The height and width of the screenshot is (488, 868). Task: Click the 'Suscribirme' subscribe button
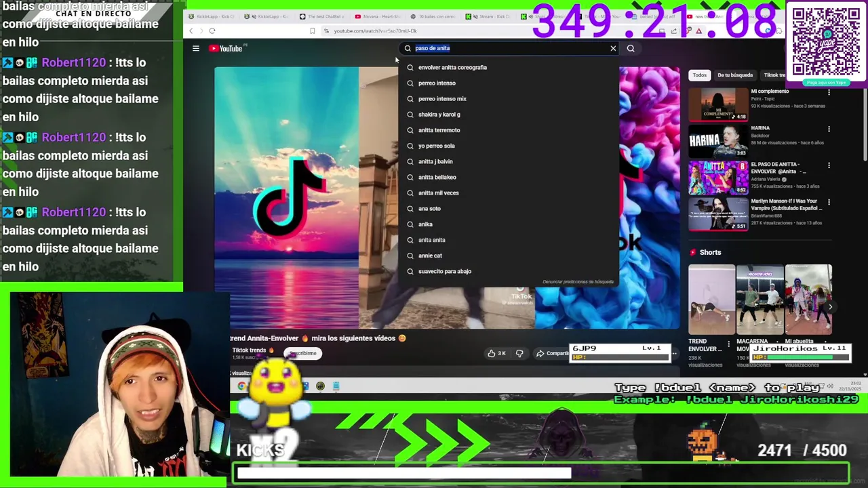(x=302, y=353)
